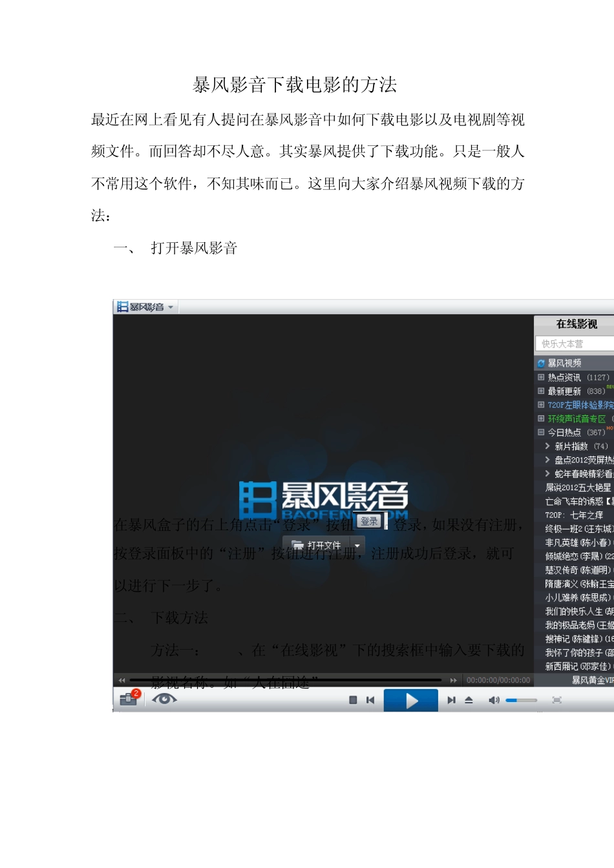Toggle fullscreen mode icon

click(x=557, y=700)
